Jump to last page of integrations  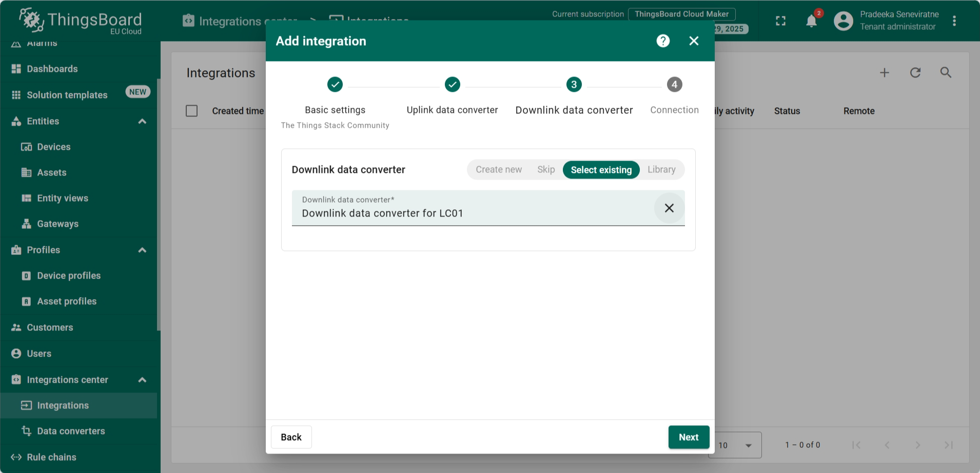click(x=949, y=445)
